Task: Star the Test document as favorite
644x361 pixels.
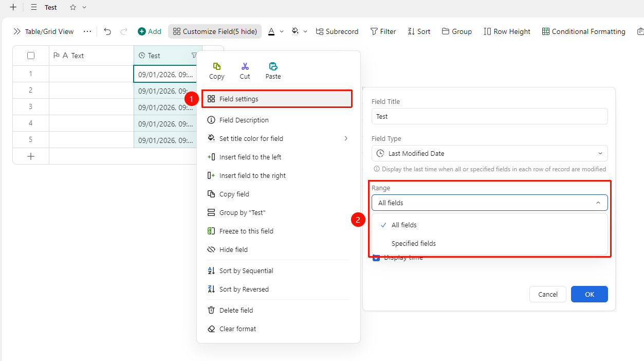Action: 73,7
